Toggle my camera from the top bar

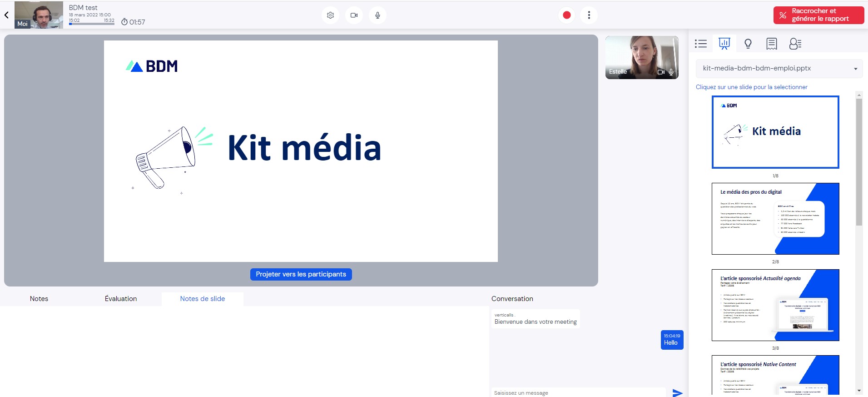[x=354, y=15]
